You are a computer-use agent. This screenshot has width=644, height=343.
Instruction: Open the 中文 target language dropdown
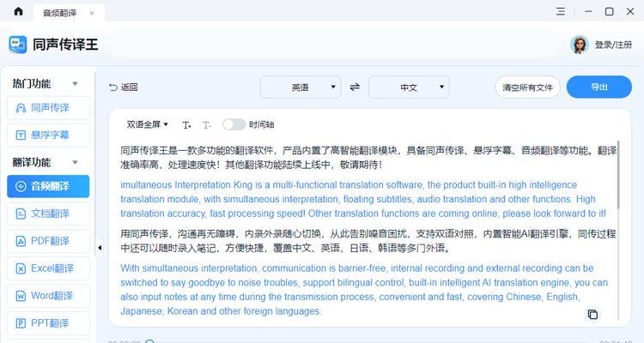click(409, 87)
